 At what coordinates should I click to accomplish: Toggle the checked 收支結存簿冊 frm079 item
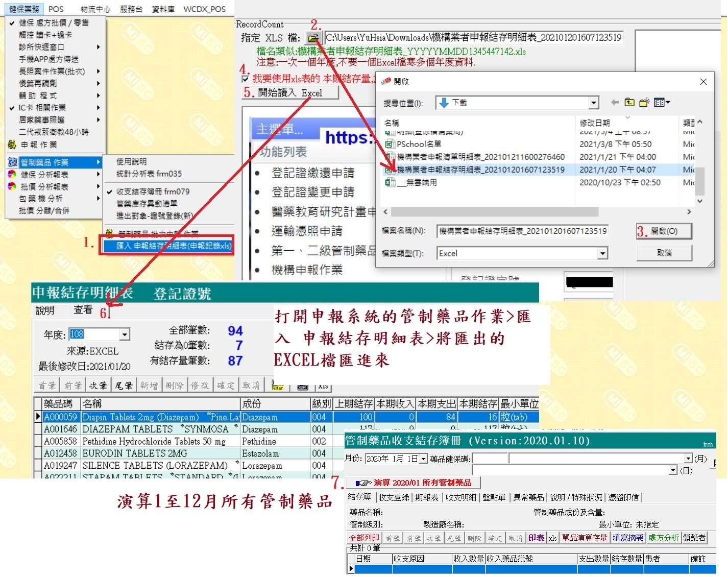pos(168,191)
